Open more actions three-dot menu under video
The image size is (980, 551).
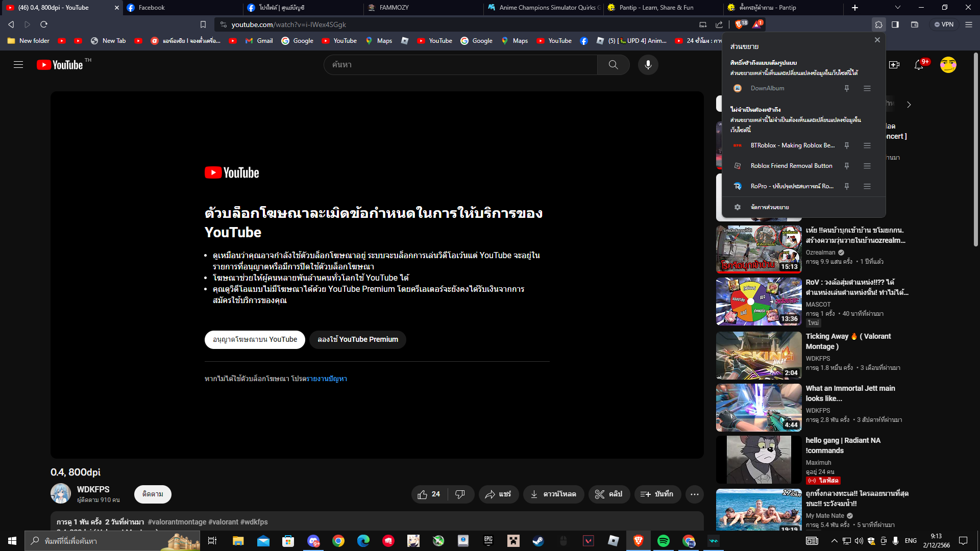pyautogui.click(x=694, y=494)
